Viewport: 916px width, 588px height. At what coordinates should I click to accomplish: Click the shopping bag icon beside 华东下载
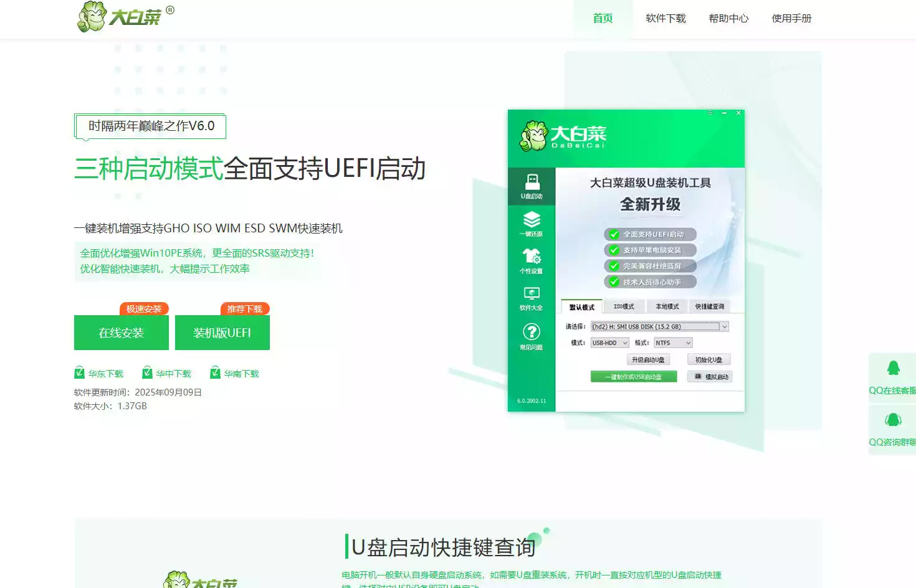(79, 373)
